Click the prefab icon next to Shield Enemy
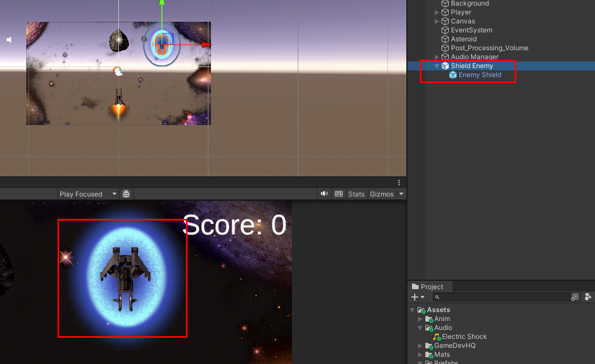 click(445, 65)
